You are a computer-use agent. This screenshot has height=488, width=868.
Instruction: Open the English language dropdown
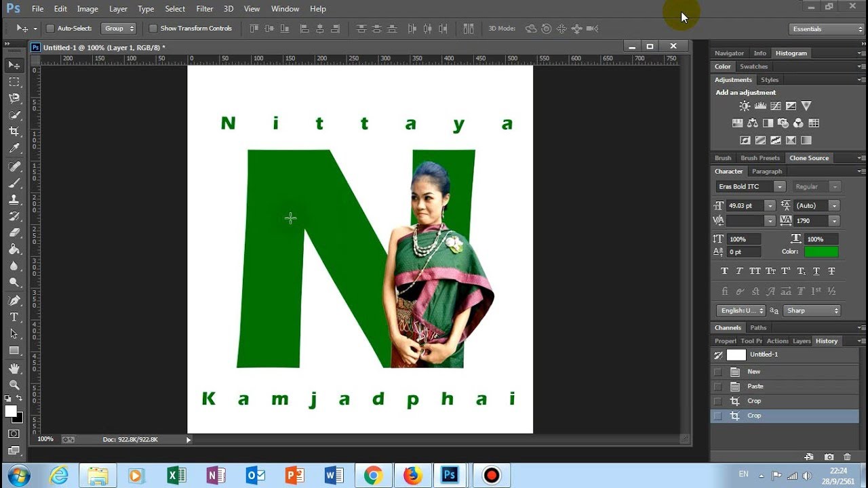(741, 310)
